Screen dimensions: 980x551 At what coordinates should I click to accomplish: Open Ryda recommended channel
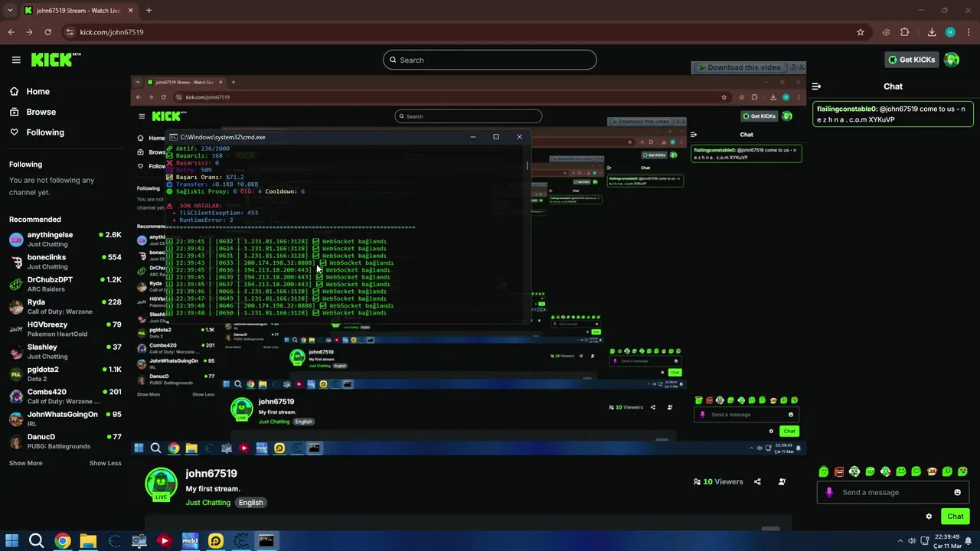(x=65, y=306)
